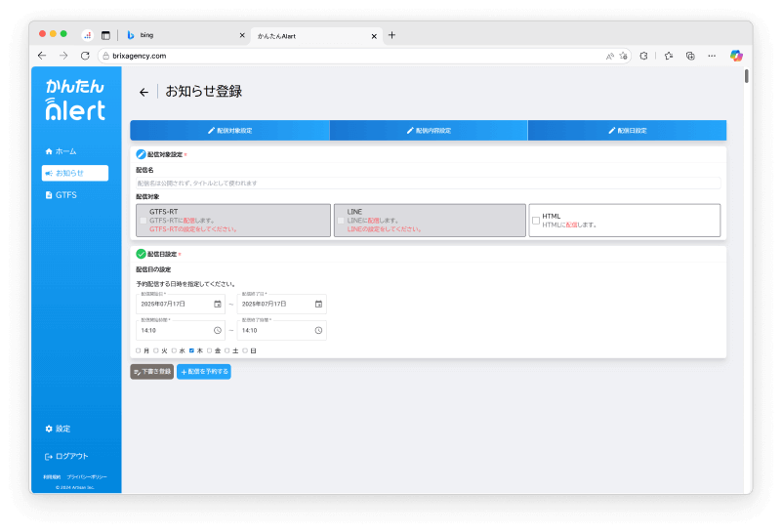Open the browser three-dot settings menu

[712, 56]
